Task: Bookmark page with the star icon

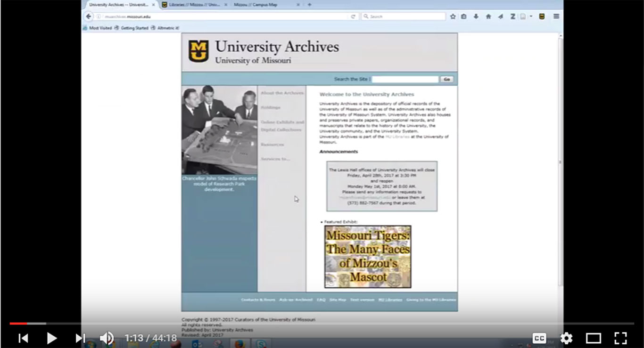Action: (453, 16)
